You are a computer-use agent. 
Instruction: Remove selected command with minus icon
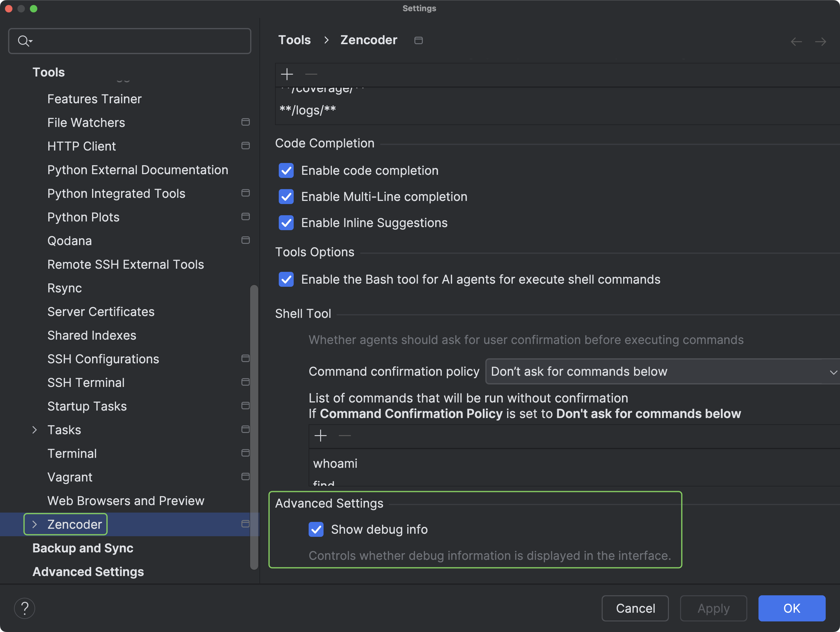[345, 436]
